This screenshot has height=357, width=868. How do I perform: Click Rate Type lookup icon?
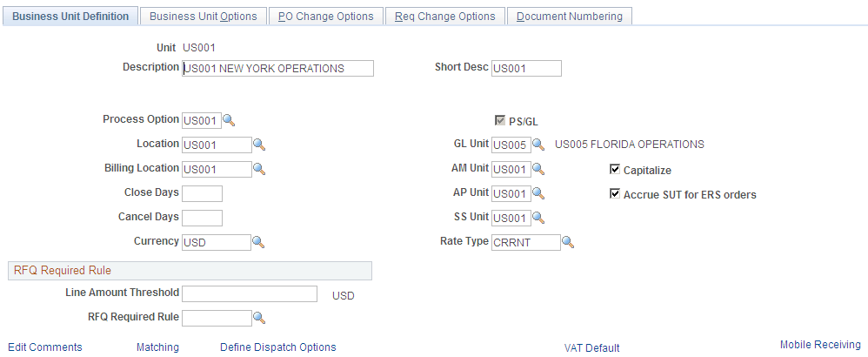click(x=568, y=242)
